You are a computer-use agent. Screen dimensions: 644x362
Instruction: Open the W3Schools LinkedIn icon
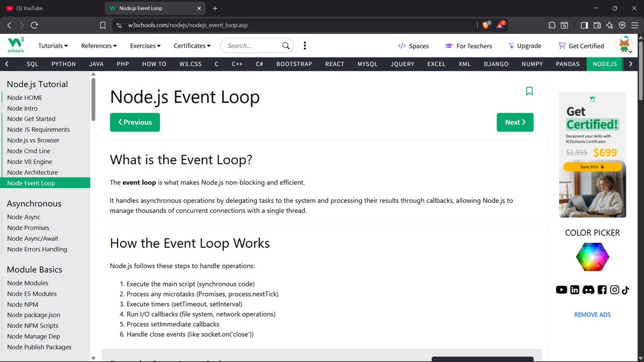point(575,290)
